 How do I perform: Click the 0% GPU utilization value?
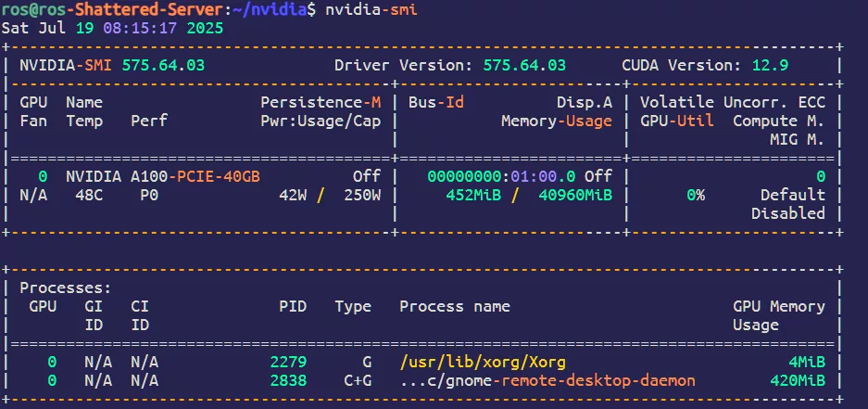coord(695,195)
